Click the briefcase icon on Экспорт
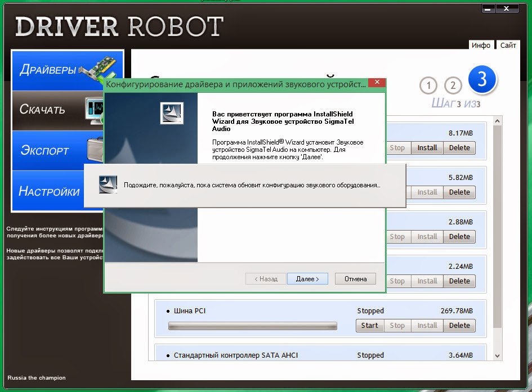Image resolution: width=532 pixels, height=392 pixels. 95,149
